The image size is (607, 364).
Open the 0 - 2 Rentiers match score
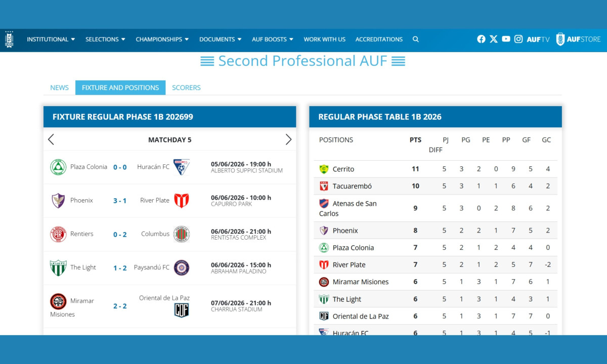120,234
